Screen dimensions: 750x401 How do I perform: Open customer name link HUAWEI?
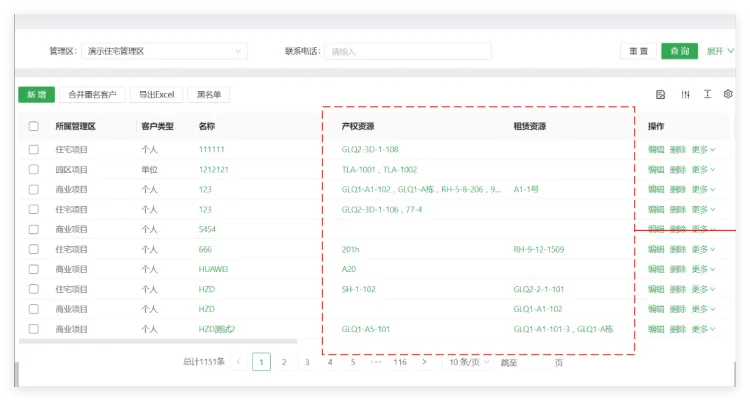213,269
